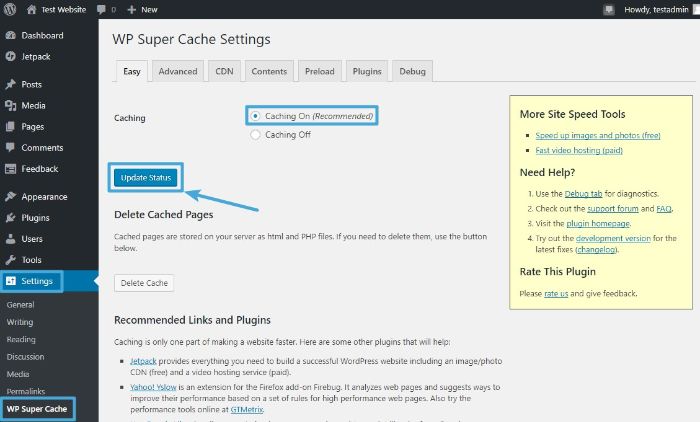Image resolution: width=700 pixels, height=422 pixels.
Task: Click the Pages sidebar icon
Action: point(11,126)
